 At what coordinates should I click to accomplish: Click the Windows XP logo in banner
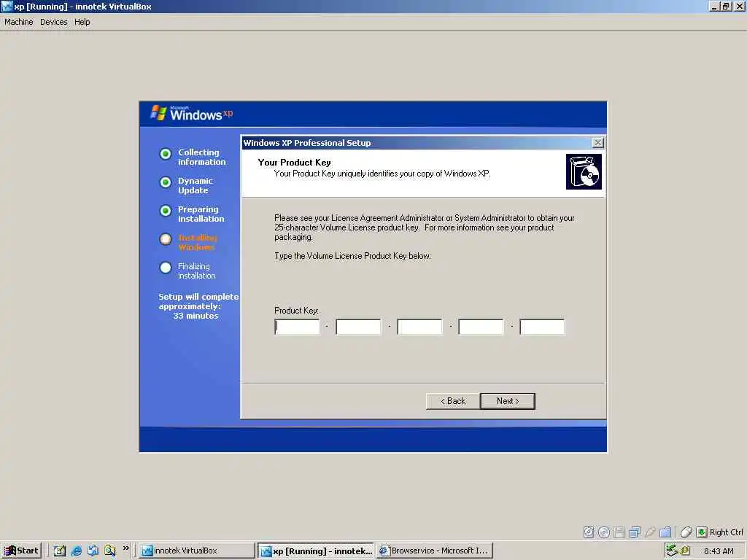191,113
